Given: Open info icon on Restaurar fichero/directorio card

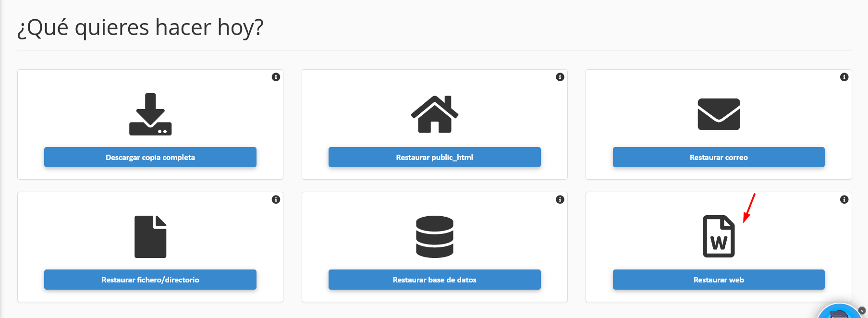Looking at the screenshot, I should coord(276,199).
